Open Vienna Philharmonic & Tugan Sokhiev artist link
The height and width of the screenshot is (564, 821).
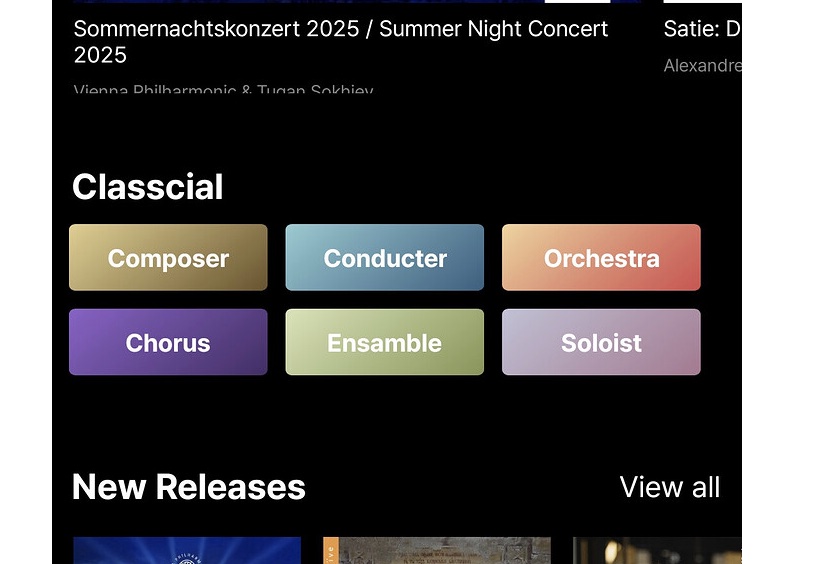[x=224, y=89]
